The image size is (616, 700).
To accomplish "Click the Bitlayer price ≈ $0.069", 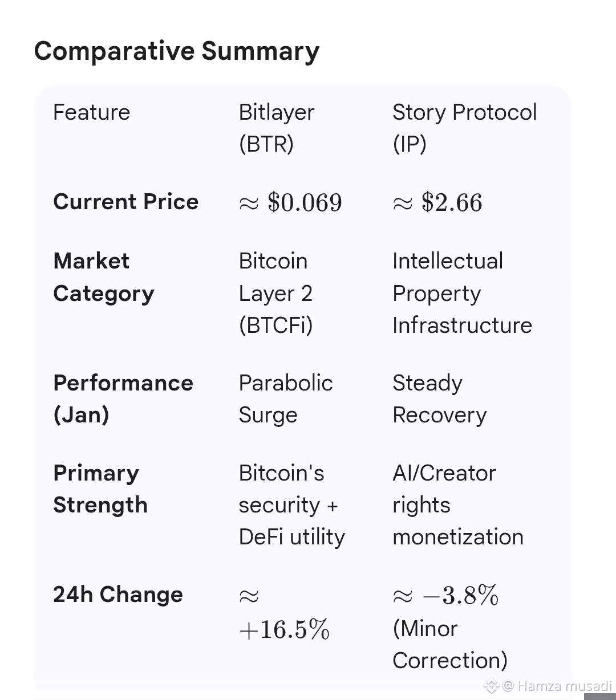I will coord(290,202).
